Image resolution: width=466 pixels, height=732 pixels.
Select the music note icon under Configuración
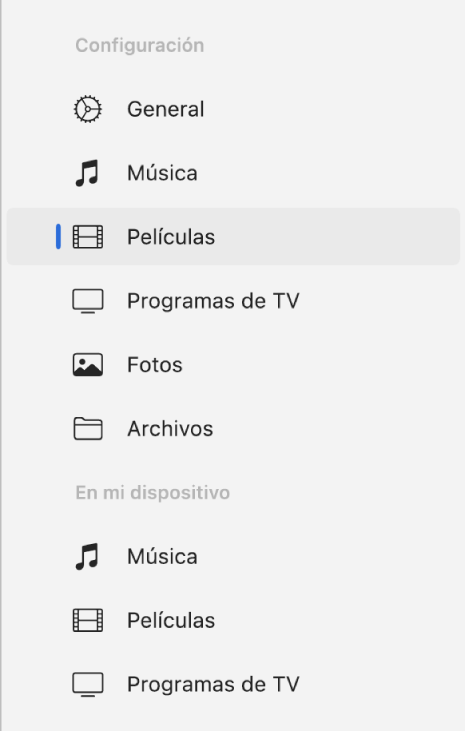pyautogui.click(x=87, y=173)
